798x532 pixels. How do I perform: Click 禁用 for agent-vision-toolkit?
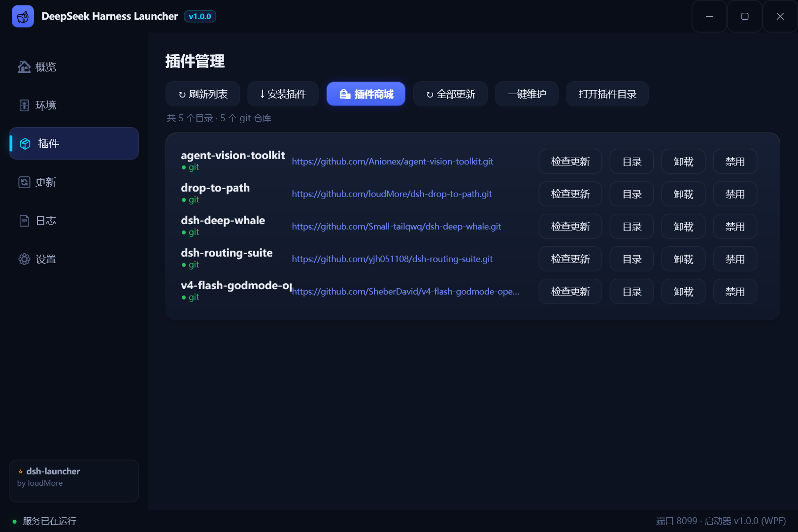click(735, 162)
